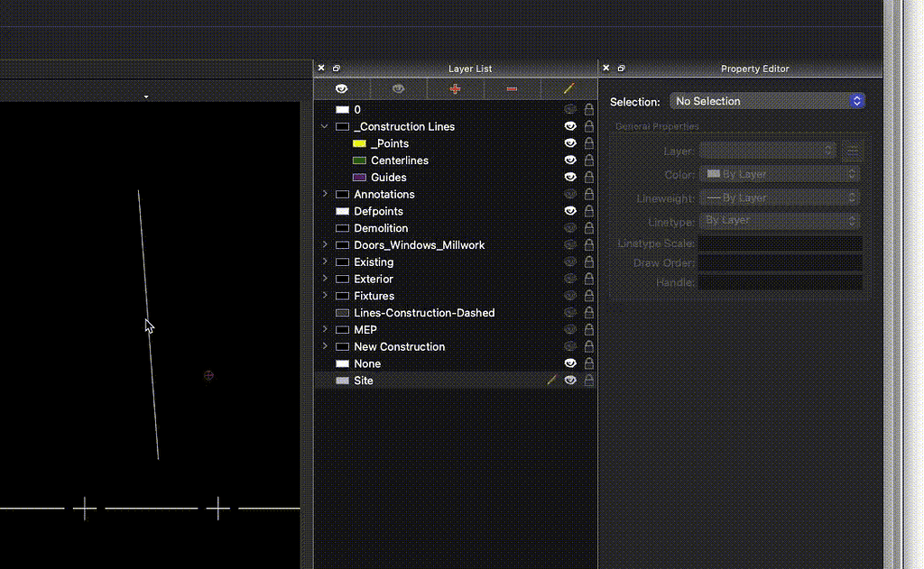The image size is (924, 569).
Task: Hide the Defpoints layer
Action: pyautogui.click(x=570, y=211)
